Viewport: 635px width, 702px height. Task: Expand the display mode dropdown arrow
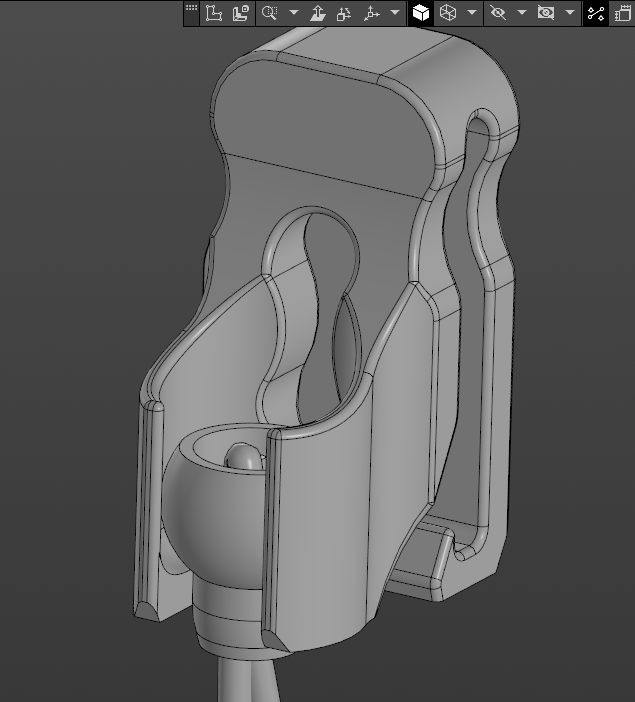pyautogui.click(x=472, y=13)
